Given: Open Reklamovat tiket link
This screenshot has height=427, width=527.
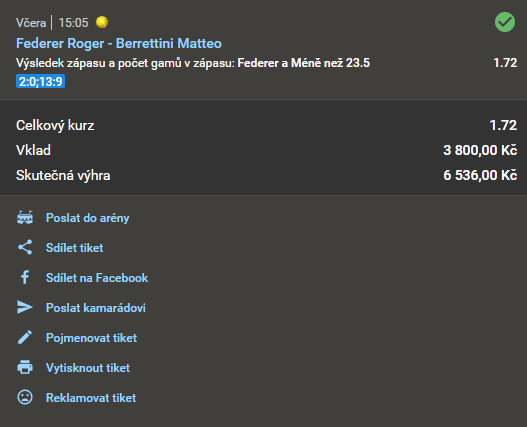Looking at the screenshot, I should (x=91, y=398).
